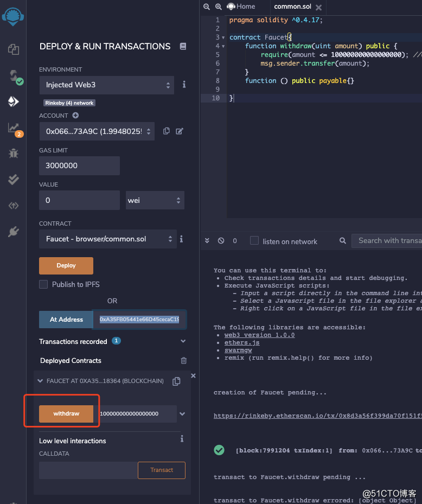This screenshot has height=504, width=422.
Task: Open the Contract dropdown Faucet
Action: click(x=107, y=239)
